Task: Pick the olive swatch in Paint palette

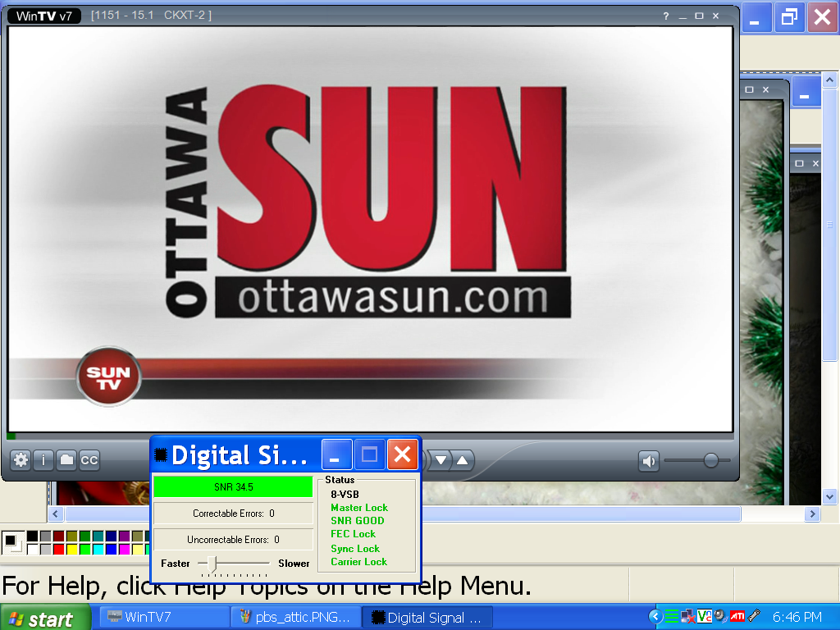Action: click(72, 536)
